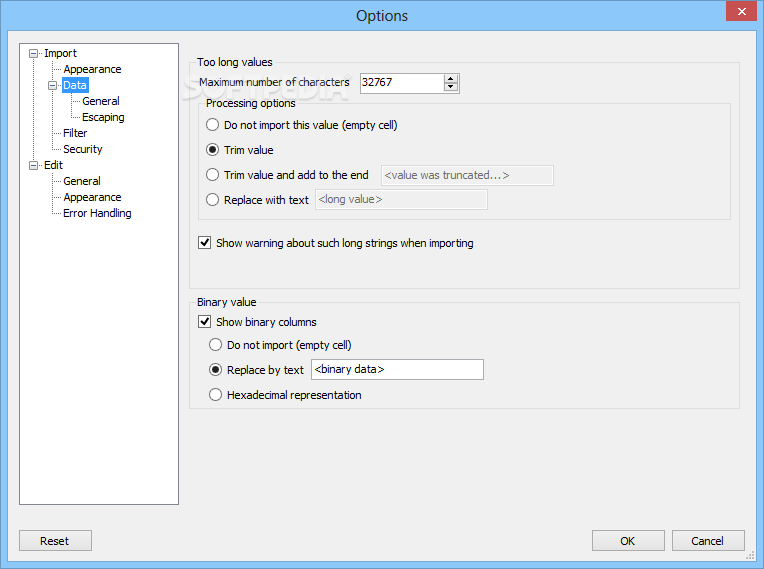The image size is (764, 569).
Task: Increase maximum characters with up arrow
Action: (x=451, y=78)
